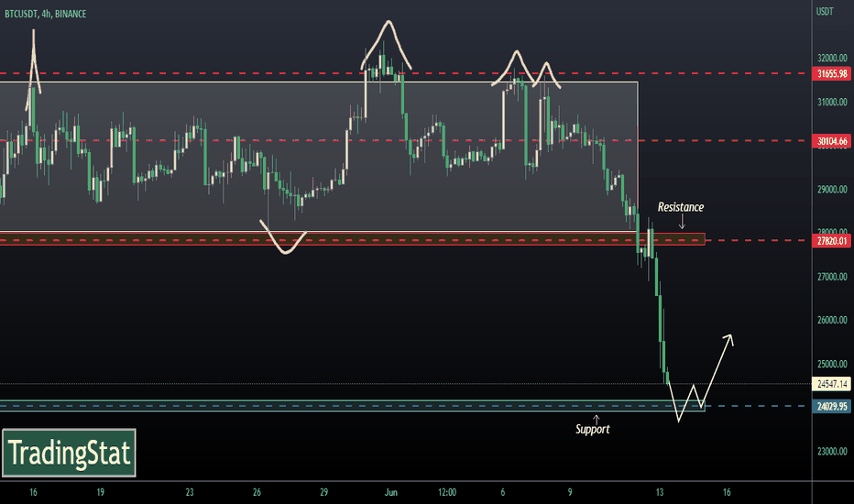Click the 12:00 label on the time axis
The width and height of the screenshot is (854, 504).
point(447,493)
